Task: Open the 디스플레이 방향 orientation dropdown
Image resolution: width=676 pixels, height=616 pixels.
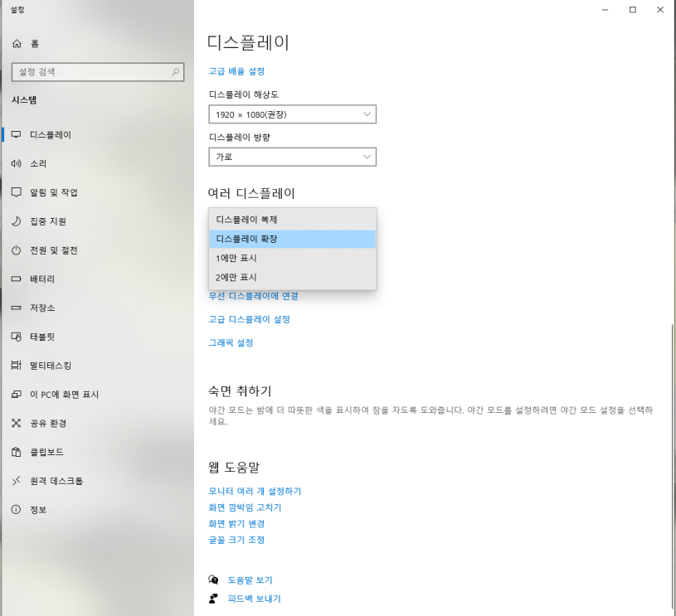Action: pyautogui.click(x=292, y=157)
